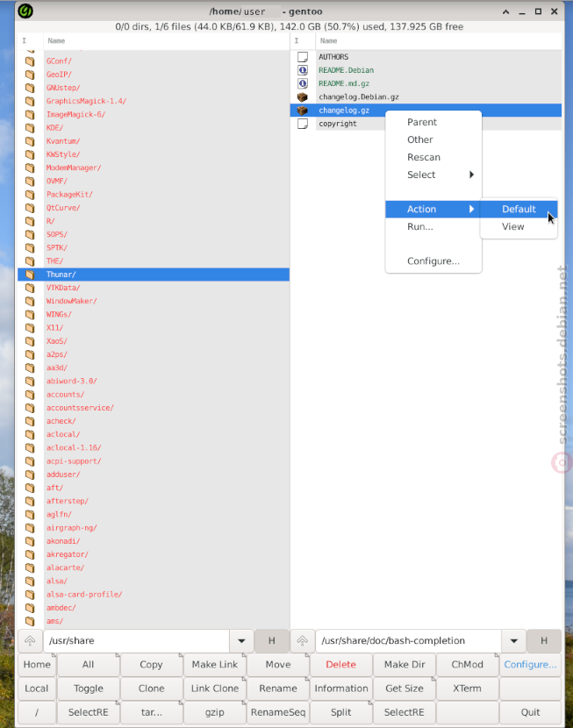Toggle the left pane H hidden-files button
The height and width of the screenshot is (728, 573).
click(272, 640)
